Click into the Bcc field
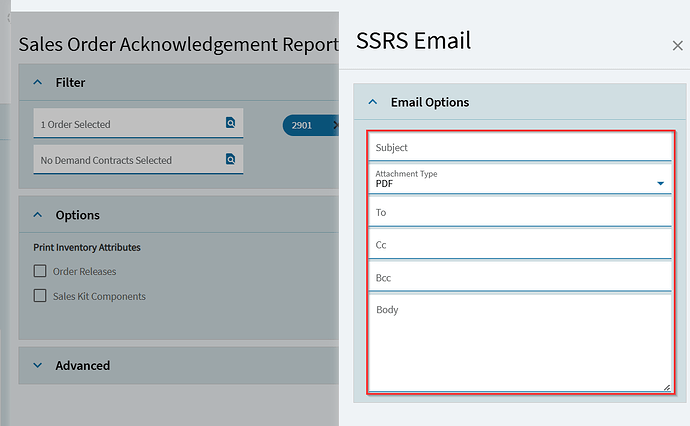690x426 pixels. tap(520, 277)
